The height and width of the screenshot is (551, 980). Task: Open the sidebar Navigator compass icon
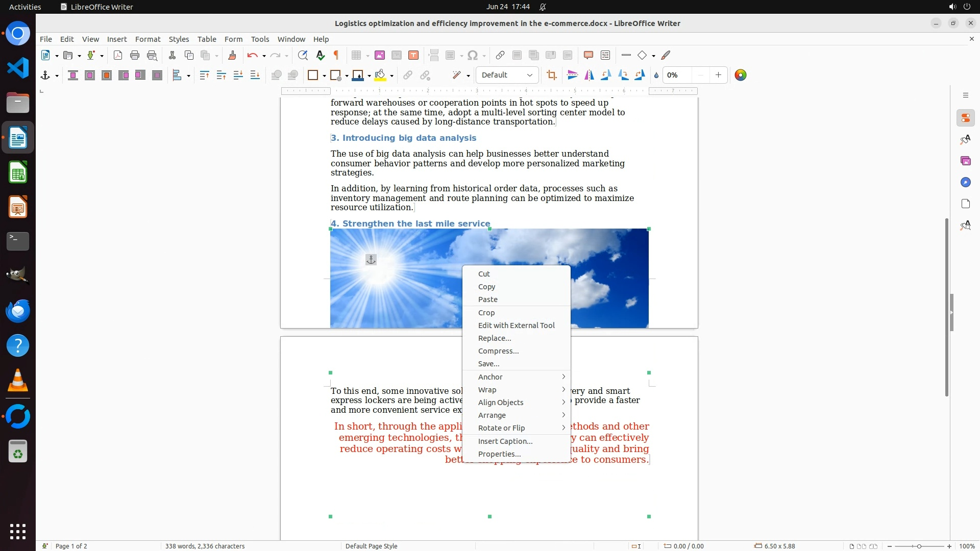[965, 182]
